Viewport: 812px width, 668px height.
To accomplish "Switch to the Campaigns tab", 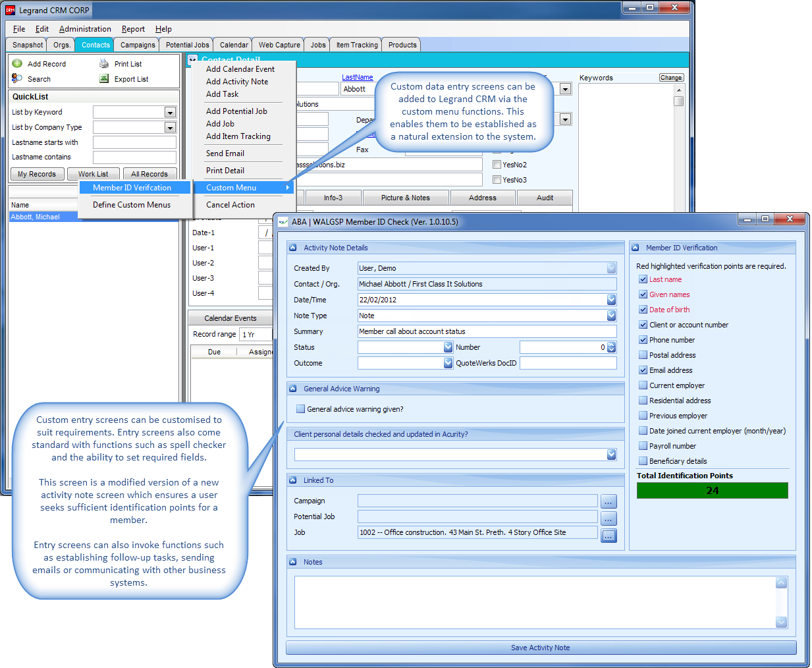I will [x=138, y=45].
